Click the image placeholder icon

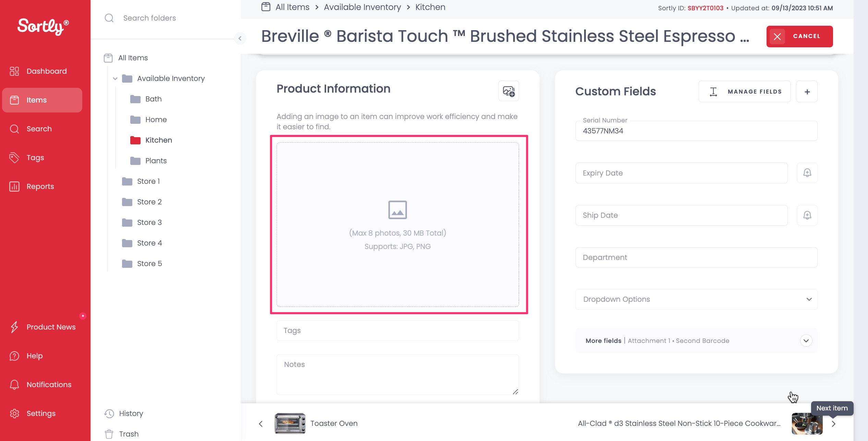pos(398,210)
